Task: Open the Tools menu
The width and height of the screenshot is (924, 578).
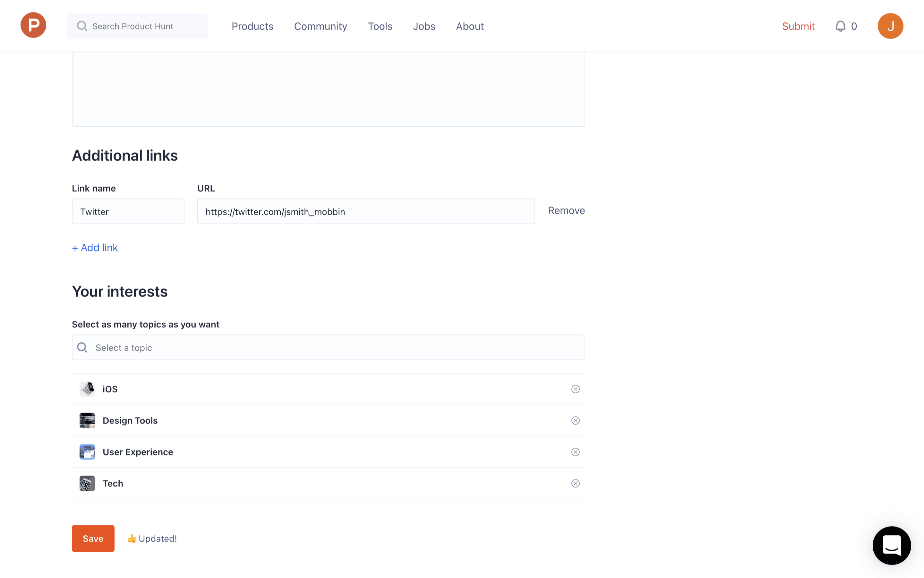Action: 380,26
